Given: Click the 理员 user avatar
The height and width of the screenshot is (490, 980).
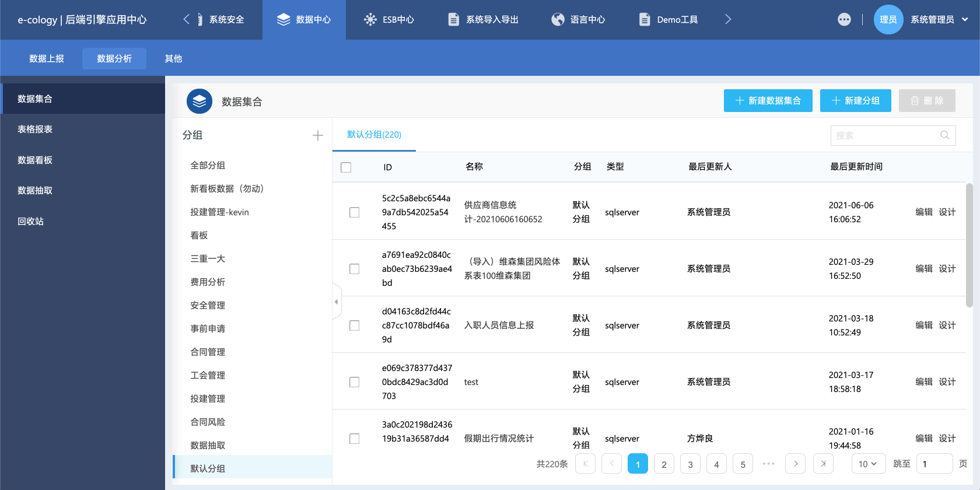Looking at the screenshot, I should pos(888,19).
